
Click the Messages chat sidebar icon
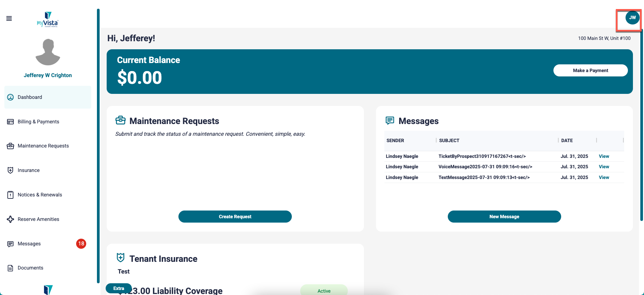tap(10, 244)
